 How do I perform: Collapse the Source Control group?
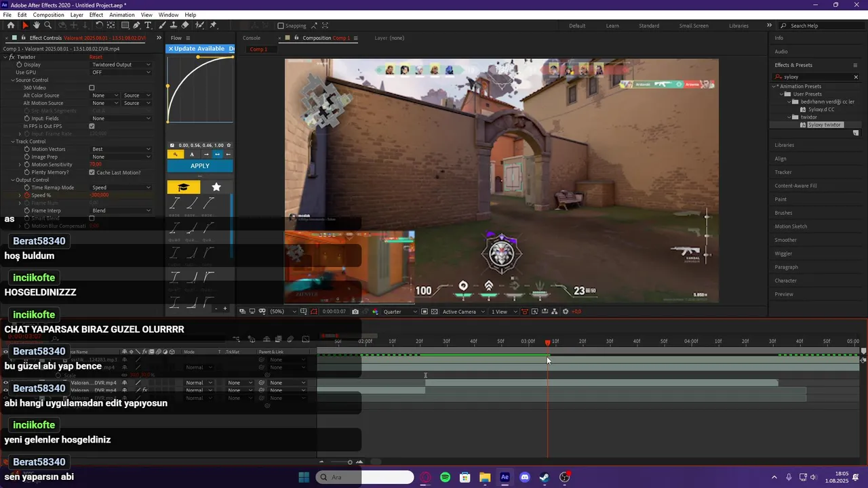[x=13, y=80]
